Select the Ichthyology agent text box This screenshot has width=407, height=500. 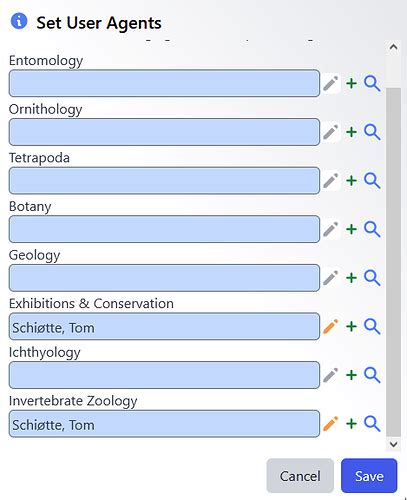tap(164, 375)
